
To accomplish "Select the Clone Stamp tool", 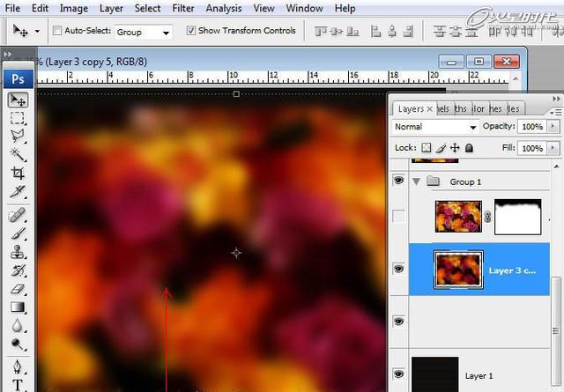I will 18,252.
